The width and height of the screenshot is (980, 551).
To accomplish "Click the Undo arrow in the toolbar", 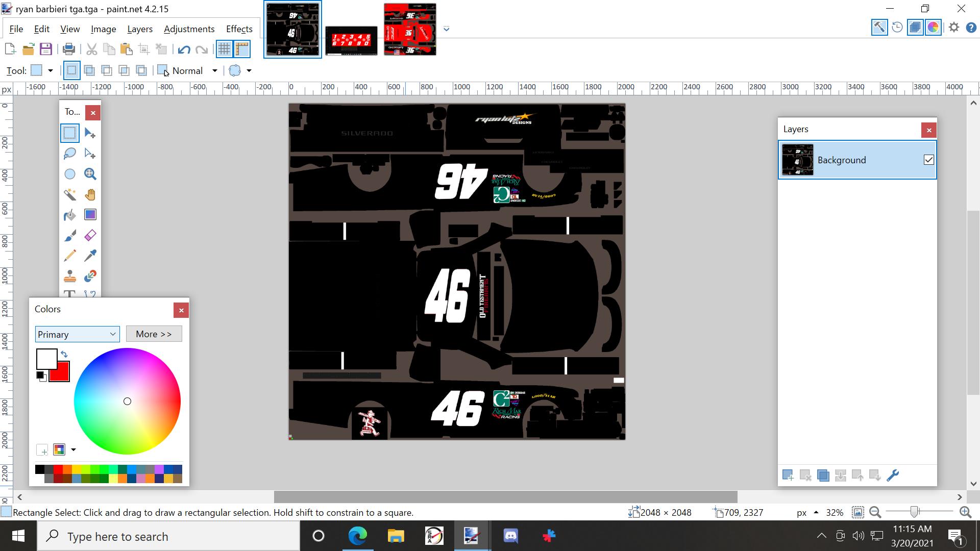I will coord(184,49).
